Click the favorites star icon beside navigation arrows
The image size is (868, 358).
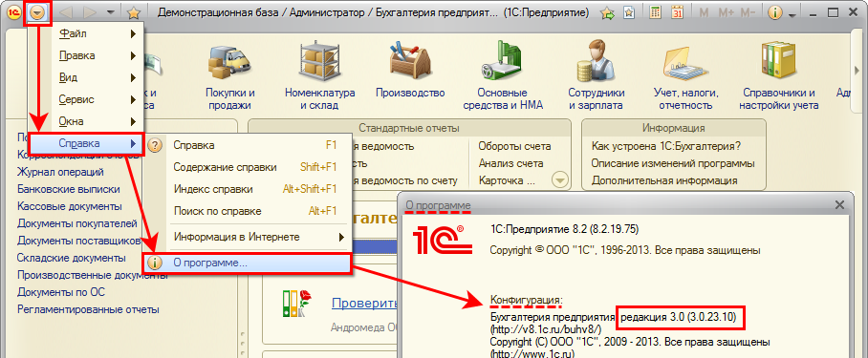coord(134,12)
